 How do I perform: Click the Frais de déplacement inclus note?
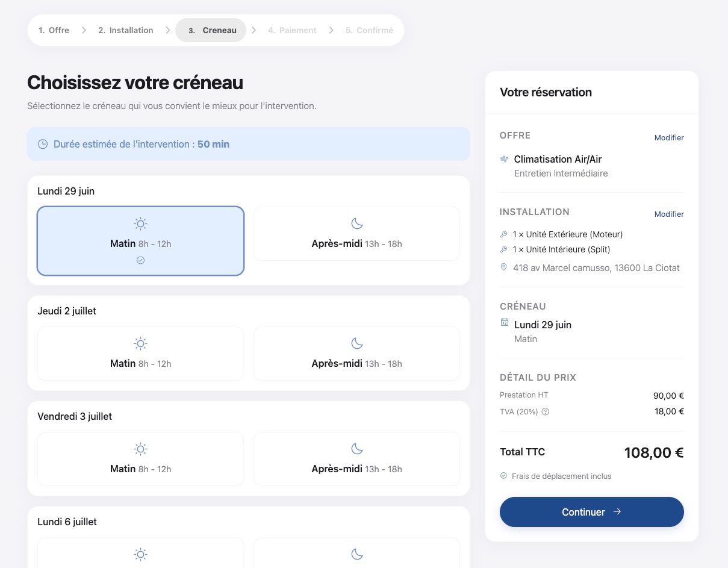click(561, 476)
